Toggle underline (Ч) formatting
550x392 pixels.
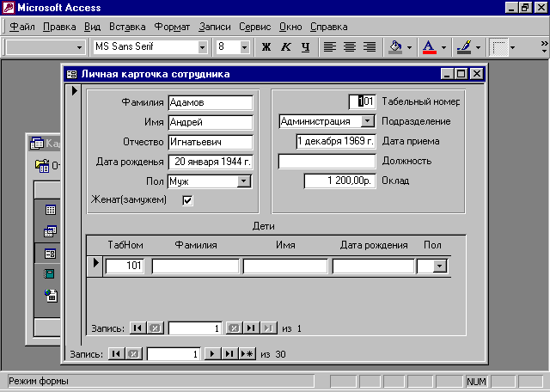[x=306, y=46]
